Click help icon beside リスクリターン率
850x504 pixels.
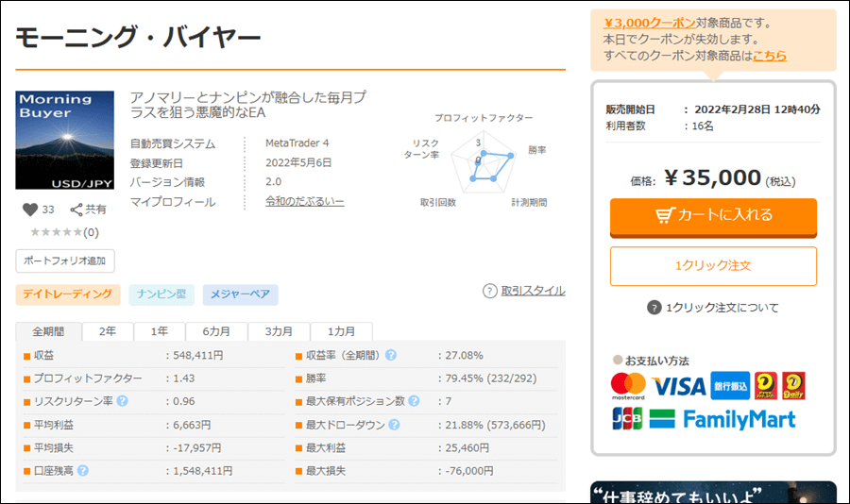[x=122, y=401]
